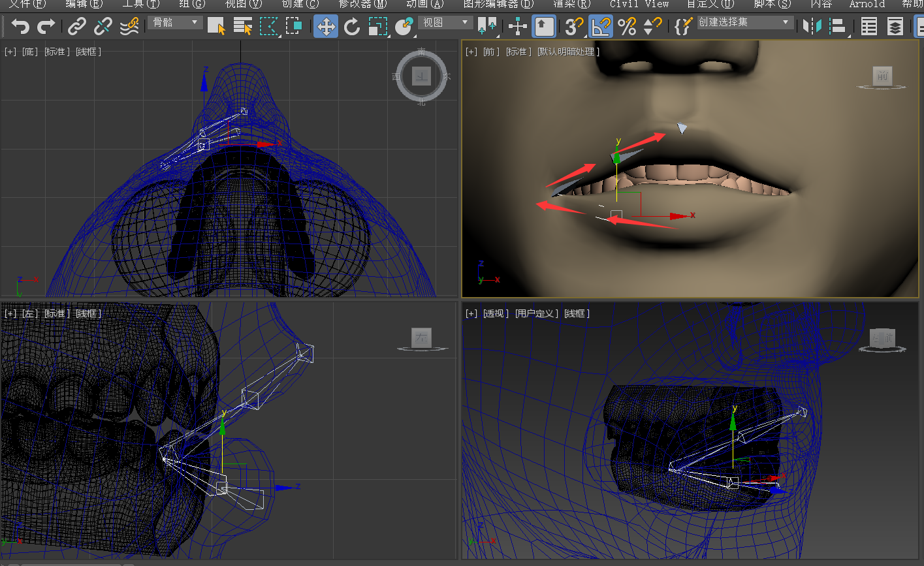Undo the last action

click(x=21, y=27)
